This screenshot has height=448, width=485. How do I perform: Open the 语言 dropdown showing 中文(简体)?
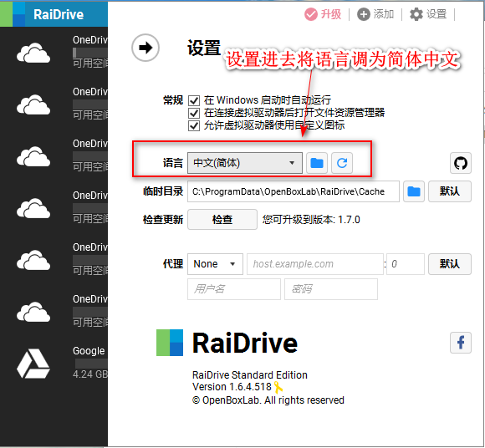tap(245, 163)
